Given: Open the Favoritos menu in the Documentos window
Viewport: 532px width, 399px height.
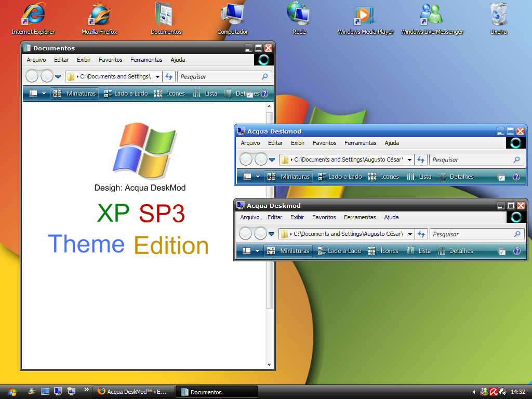Looking at the screenshot, I should point(110,60).
